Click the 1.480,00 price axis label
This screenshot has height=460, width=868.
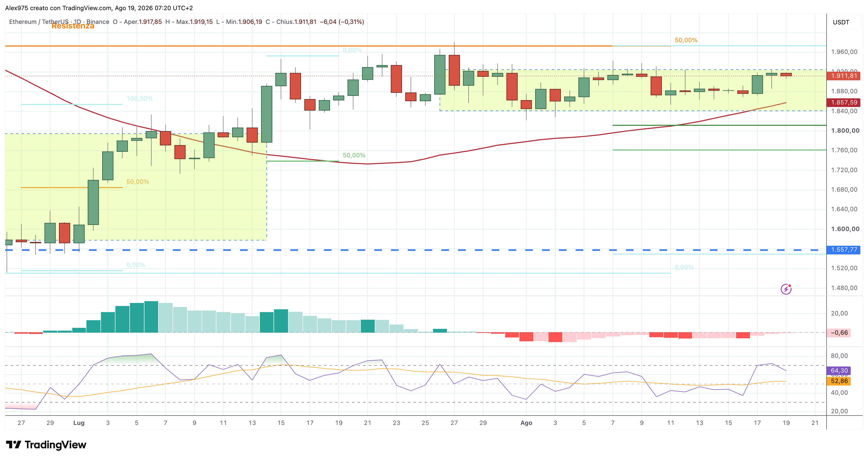(x=844, y=288)
